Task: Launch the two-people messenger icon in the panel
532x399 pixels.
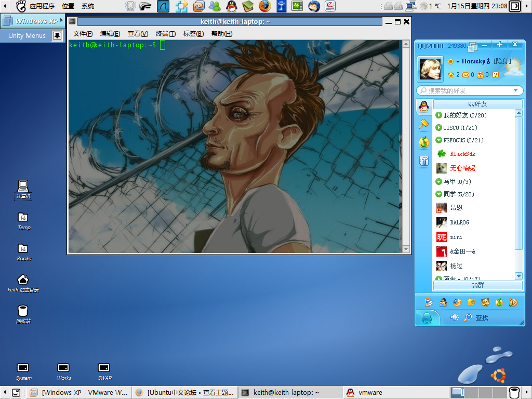Action: 215,6
